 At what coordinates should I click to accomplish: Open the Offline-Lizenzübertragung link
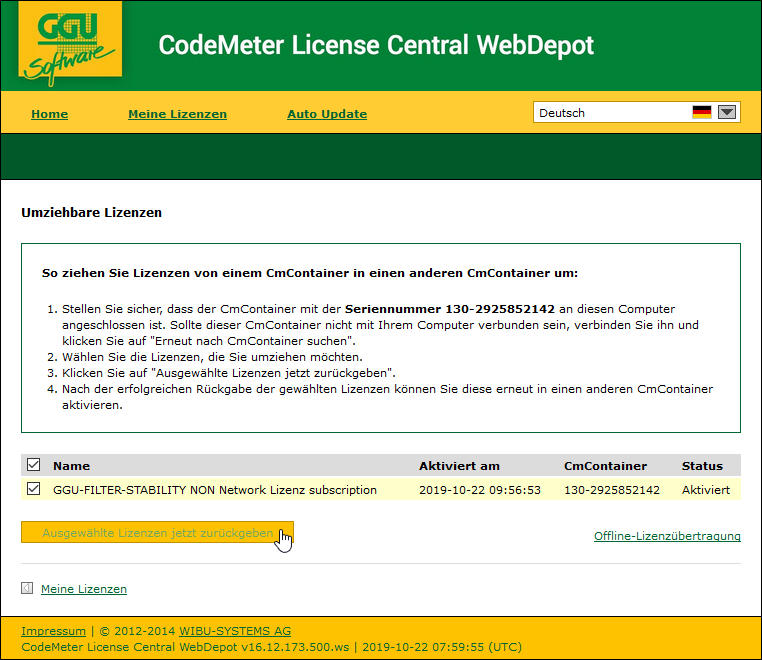[x=667, y=536]
